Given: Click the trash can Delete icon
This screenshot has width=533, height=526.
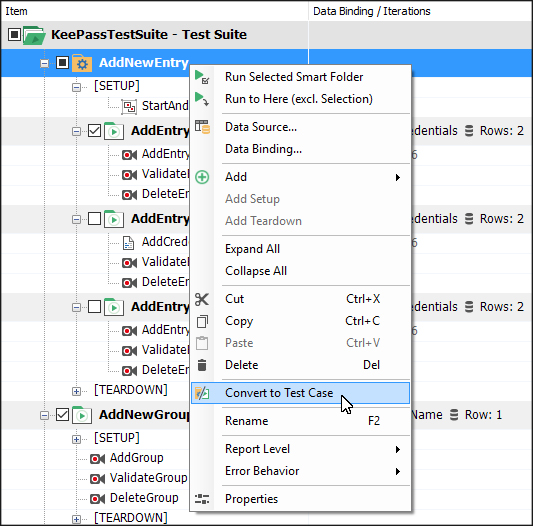Looking at the screenshot, I should coord(202,365).
